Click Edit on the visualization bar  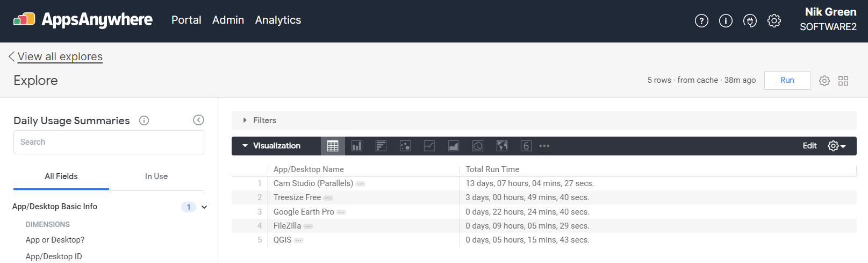[x=809, y=146]
